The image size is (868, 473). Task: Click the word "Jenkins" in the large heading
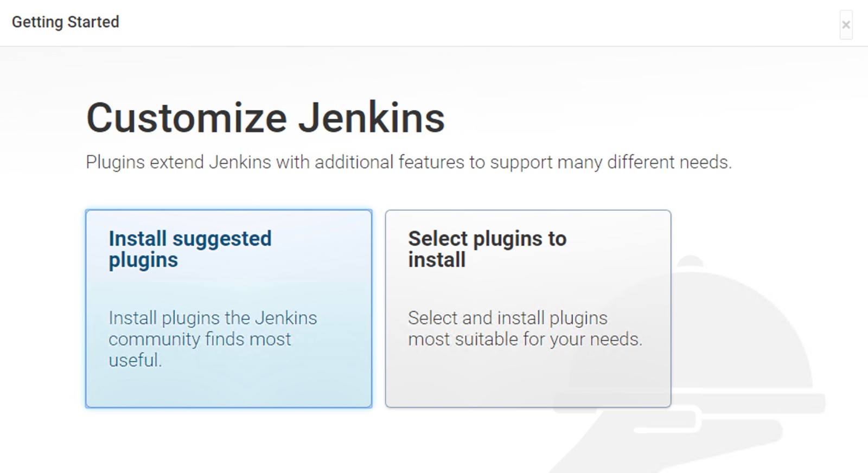pos(372,118)
